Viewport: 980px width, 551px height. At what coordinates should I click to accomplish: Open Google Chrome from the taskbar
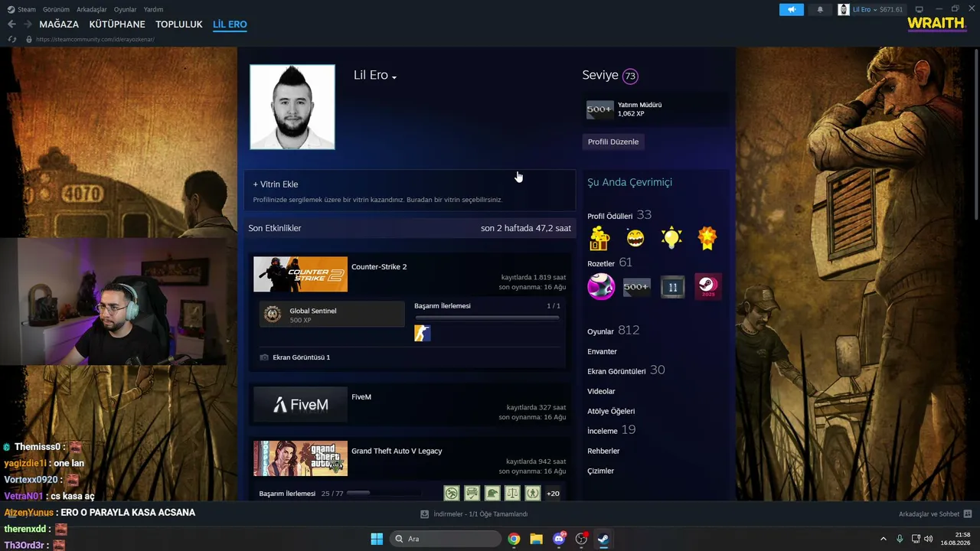click(x=514, y=539)
